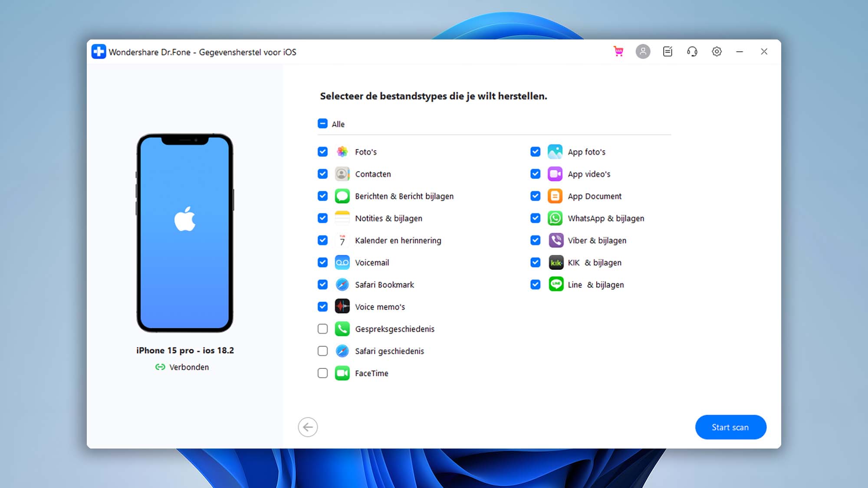This screenshot has height=488, width=868.
Task: Toggle Foto's checkbox off
Action: (322, 151)
